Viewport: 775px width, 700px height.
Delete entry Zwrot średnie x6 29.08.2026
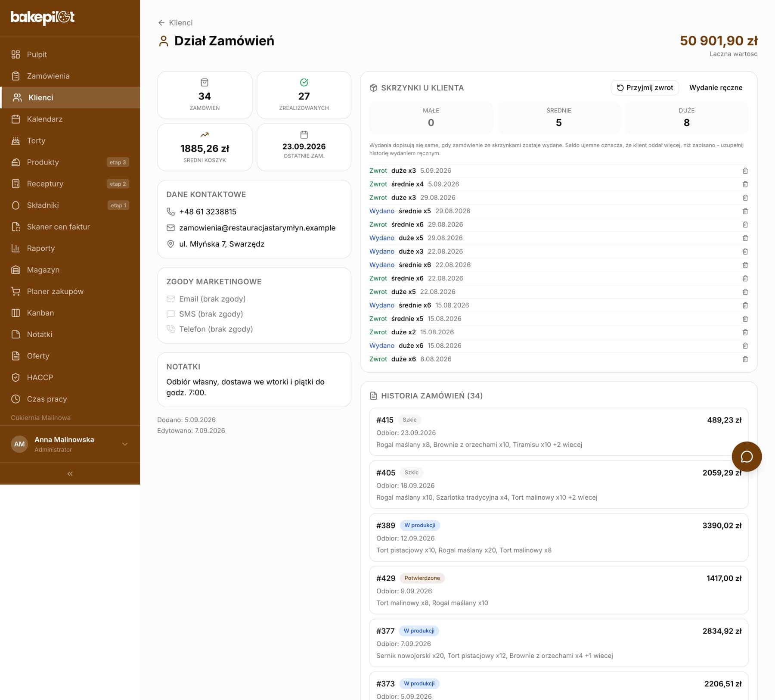coord(745,224)
